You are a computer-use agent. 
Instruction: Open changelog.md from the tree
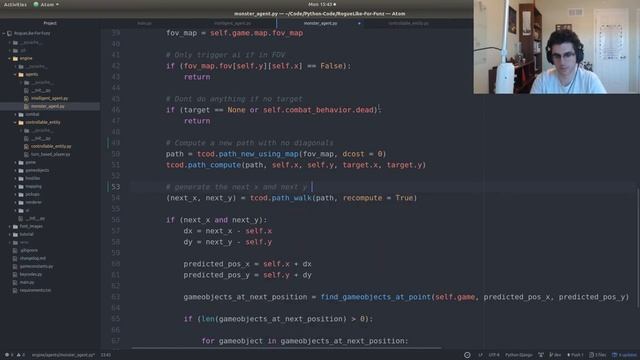pyautogui.click(x=33, y=258)
